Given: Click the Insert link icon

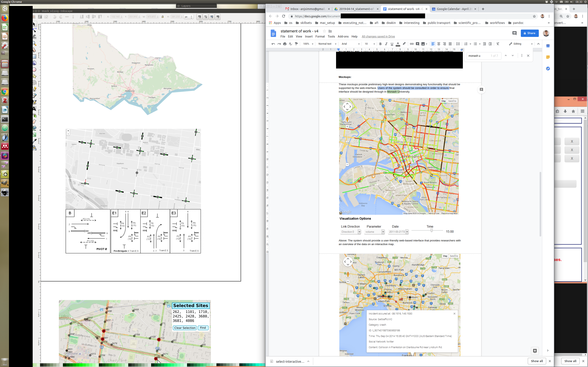Looking at the screenshot, I should 412,44.
